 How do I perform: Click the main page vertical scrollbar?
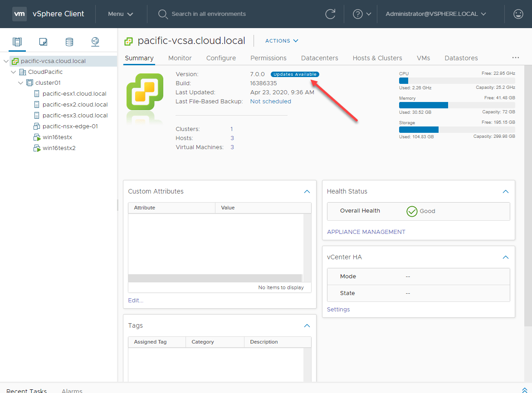(528, 196)
